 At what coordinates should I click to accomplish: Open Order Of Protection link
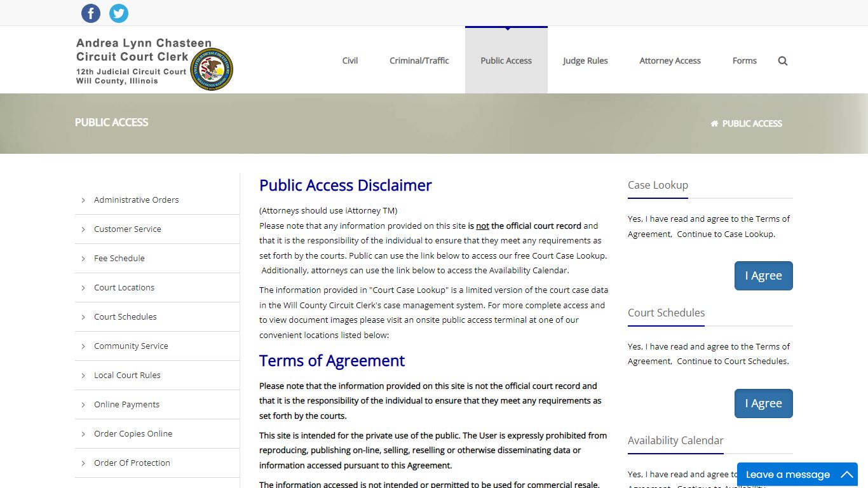click(132, 463)
